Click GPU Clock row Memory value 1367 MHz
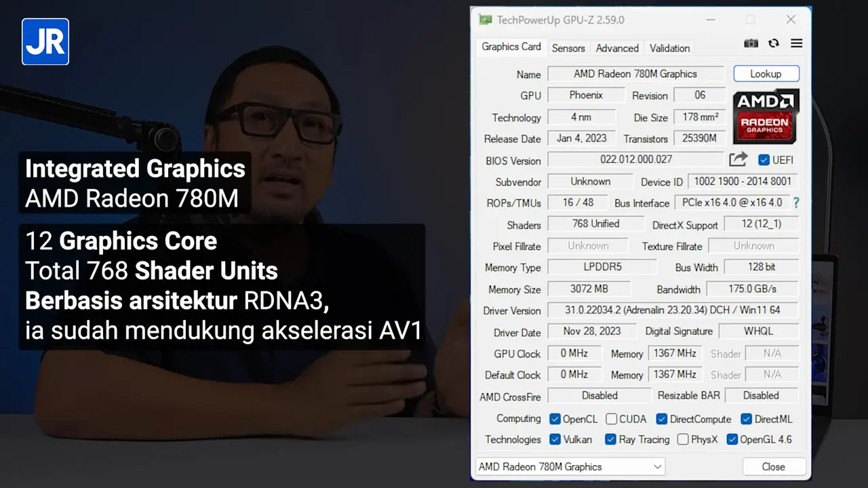 tap(674, 353)
